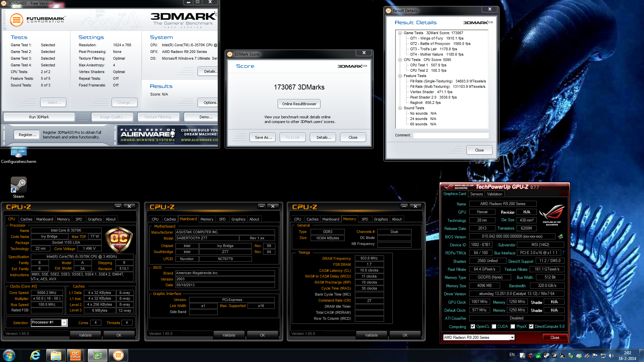Click the ROG logo in GPU-Z

(x=552, y=215)
